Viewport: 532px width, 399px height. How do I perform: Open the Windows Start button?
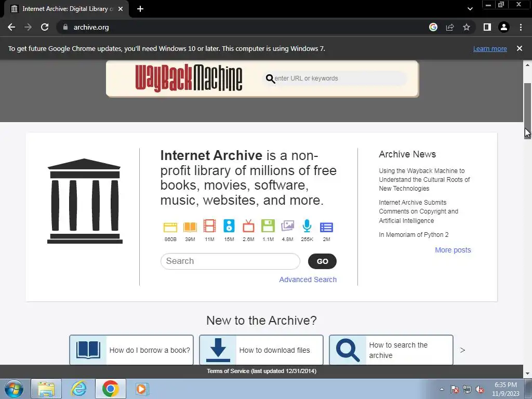(x=14, y=389)
